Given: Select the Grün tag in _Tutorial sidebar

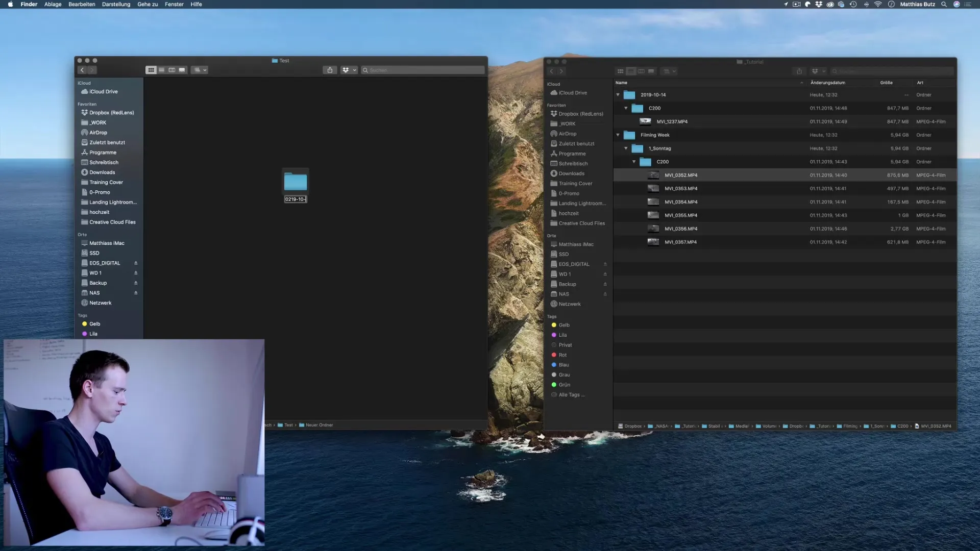Looking at the screenshot, I should 561,385.
